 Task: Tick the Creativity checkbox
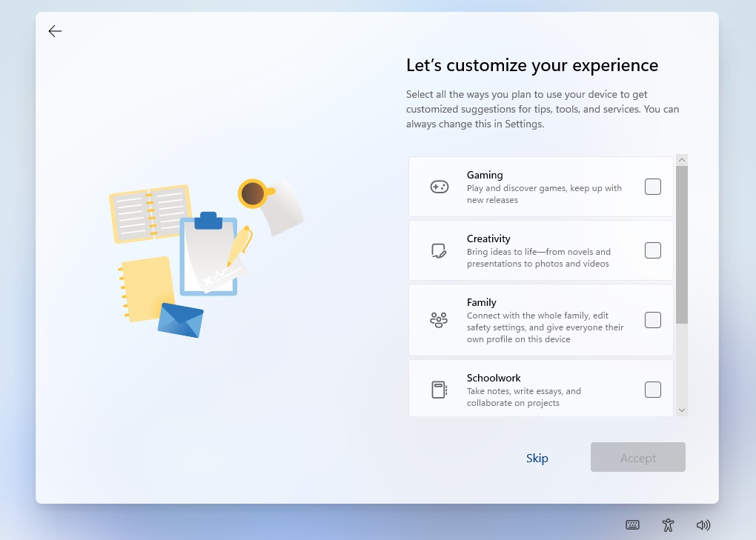[653, 250]
